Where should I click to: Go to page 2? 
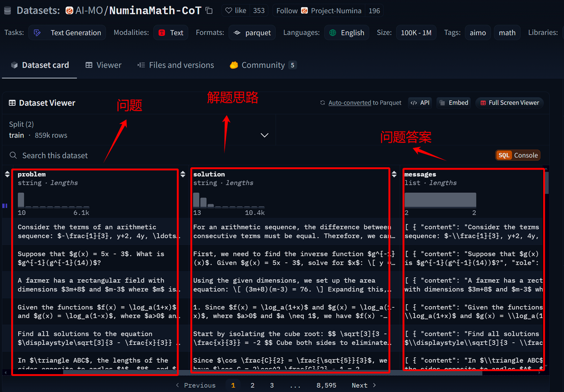[x=252, y=385]
